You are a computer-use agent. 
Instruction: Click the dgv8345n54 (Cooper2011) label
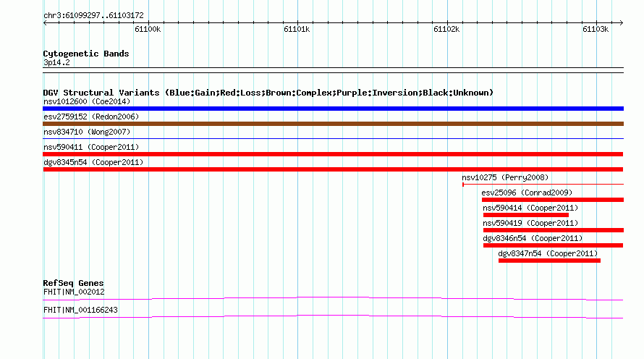(93, 162)
